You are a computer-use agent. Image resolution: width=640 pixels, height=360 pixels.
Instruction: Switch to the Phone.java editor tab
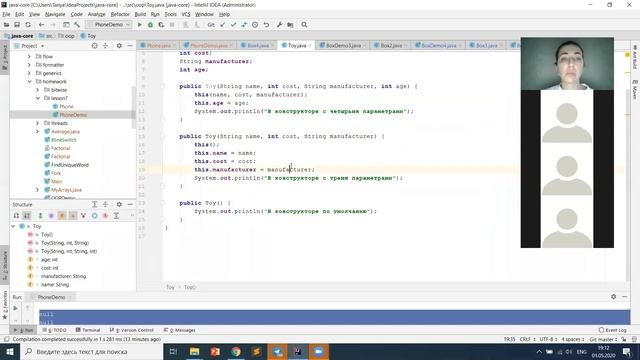point(158,45)
